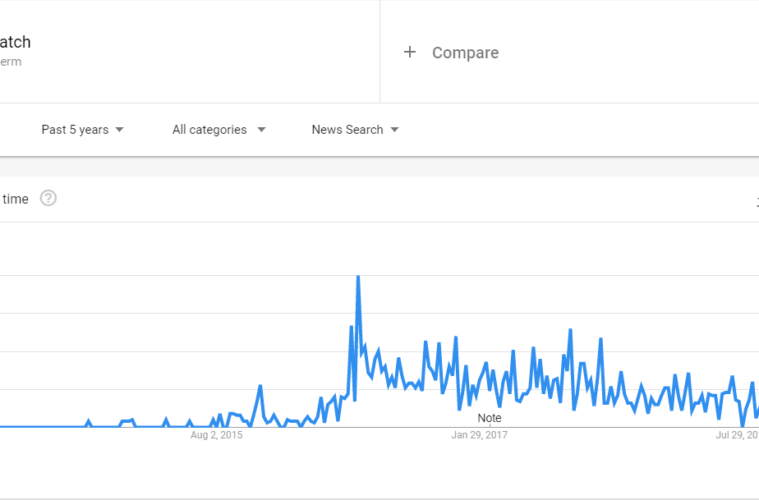Click the tallest peak of the trend line
The height and width of the screenshot is (500, 759).
click(358, 276)
